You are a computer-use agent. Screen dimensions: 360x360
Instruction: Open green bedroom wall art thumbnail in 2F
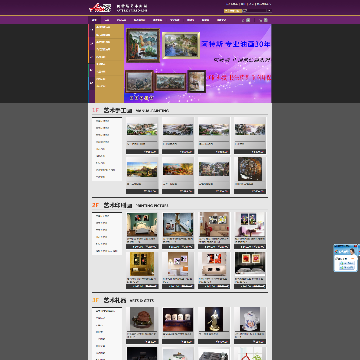click(142, 225)
